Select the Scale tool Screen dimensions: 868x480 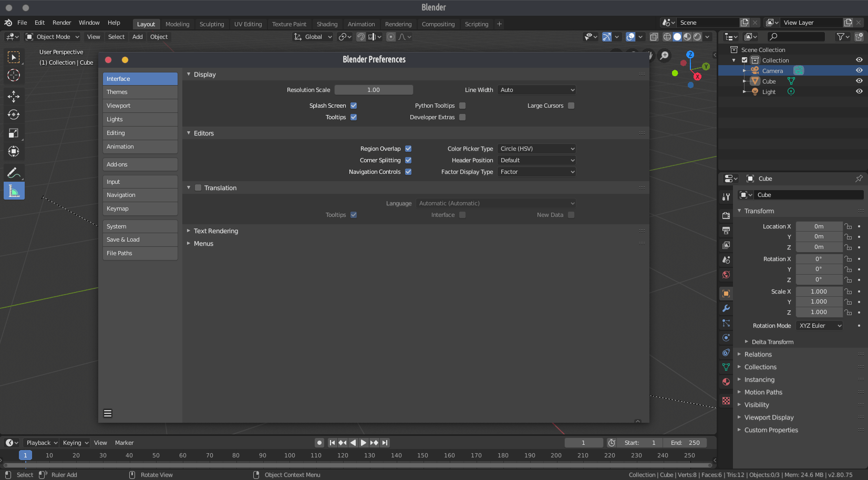[x=14, y=133]
